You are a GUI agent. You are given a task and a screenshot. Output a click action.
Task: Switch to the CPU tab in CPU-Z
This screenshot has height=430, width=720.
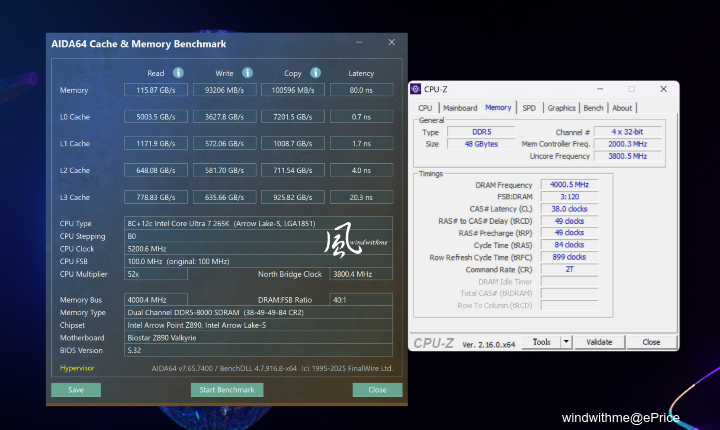coord(425,108)
